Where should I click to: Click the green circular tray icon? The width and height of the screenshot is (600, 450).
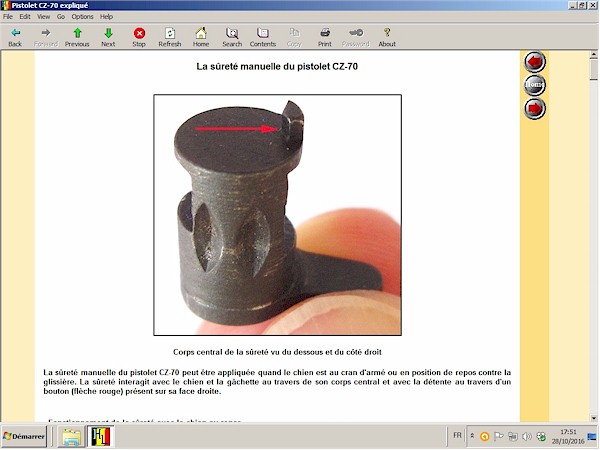pyautogui.click(x=541, y=436)
